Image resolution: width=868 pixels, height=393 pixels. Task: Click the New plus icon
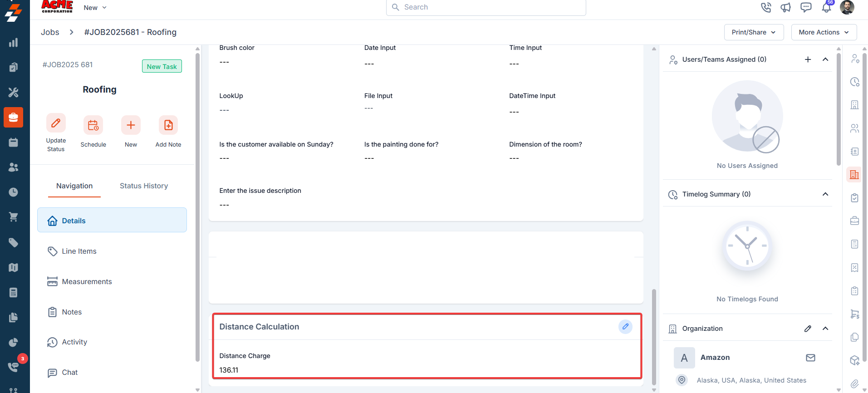131,125
